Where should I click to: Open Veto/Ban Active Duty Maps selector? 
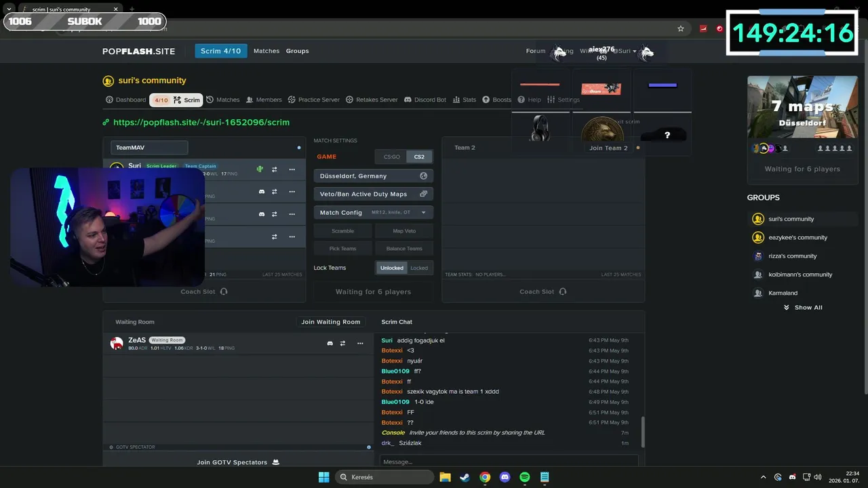point(374,194)
